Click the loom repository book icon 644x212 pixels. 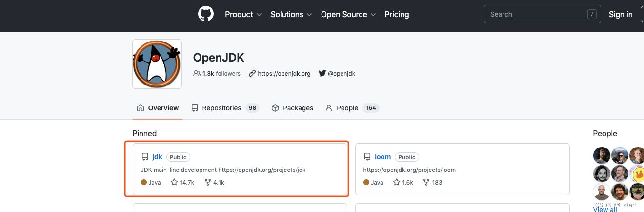point(367,157)
